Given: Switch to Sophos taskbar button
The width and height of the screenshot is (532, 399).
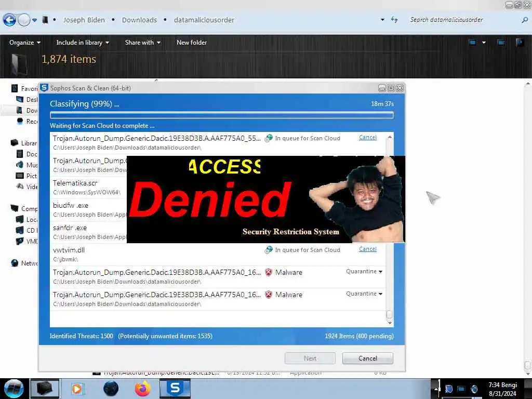Looking at the screenshot, I should (175, 389).
